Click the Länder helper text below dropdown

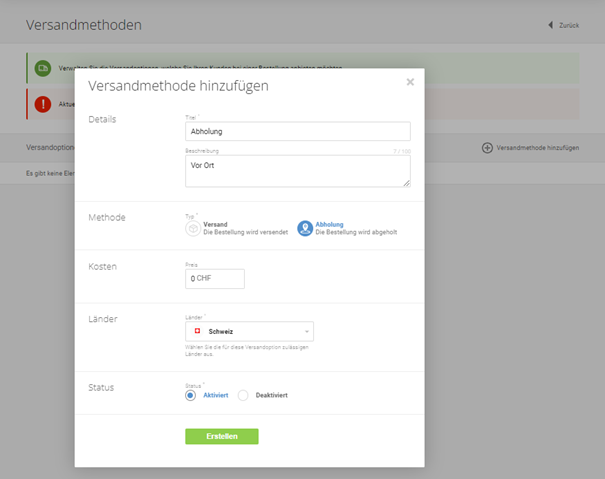tap(247, 350)
